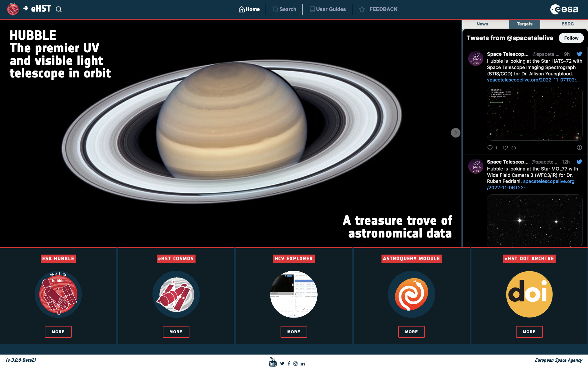
Task: Click the ESA HUBBLE card title
Action: tap(58, 259)
